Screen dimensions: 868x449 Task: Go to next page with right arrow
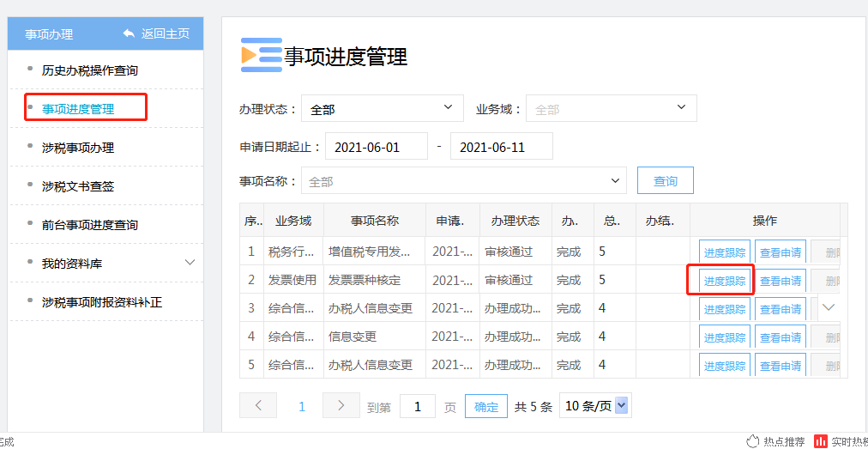341,405
